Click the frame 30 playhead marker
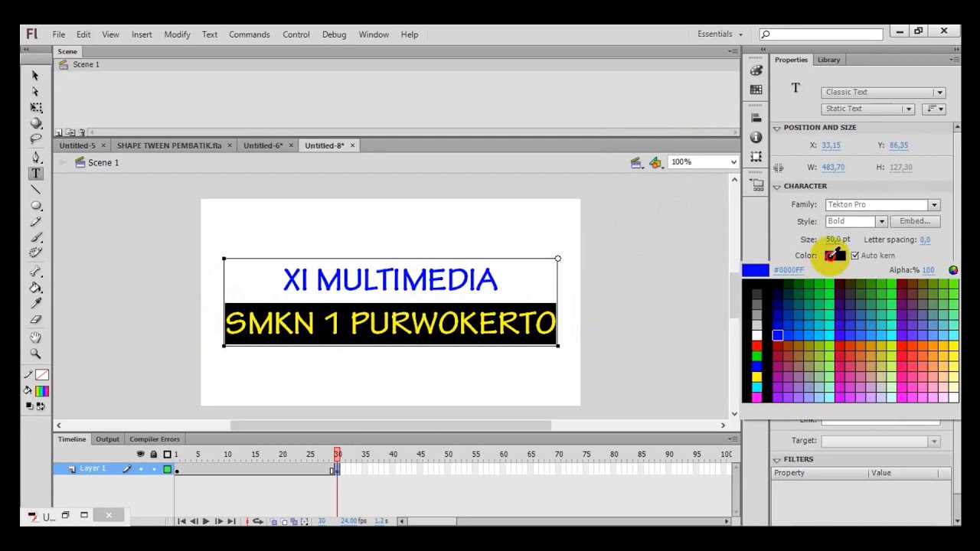 pos(337,455)
